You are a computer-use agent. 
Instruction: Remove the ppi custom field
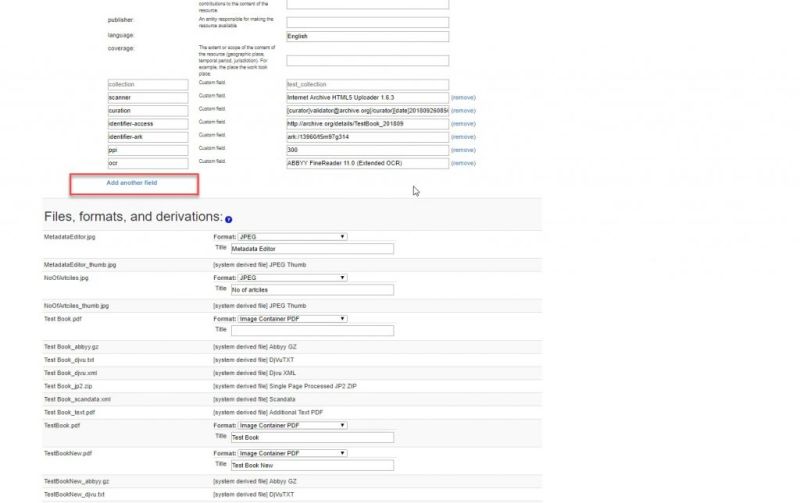pos(463,150)
